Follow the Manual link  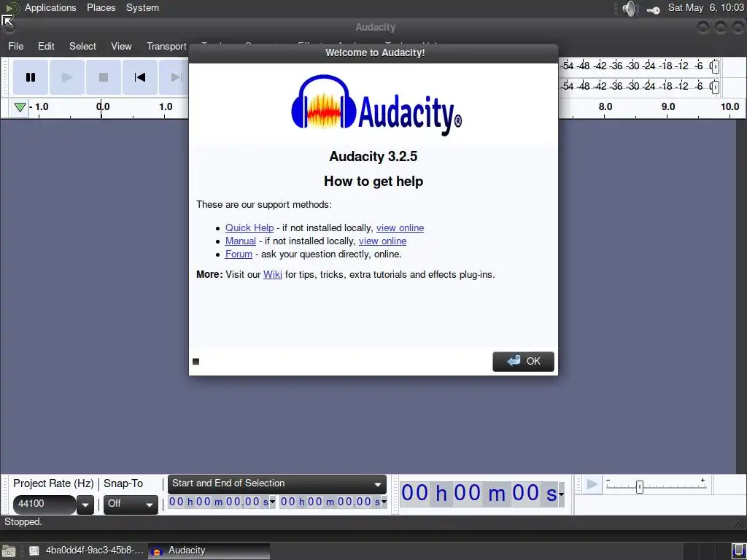click(241, 241)
